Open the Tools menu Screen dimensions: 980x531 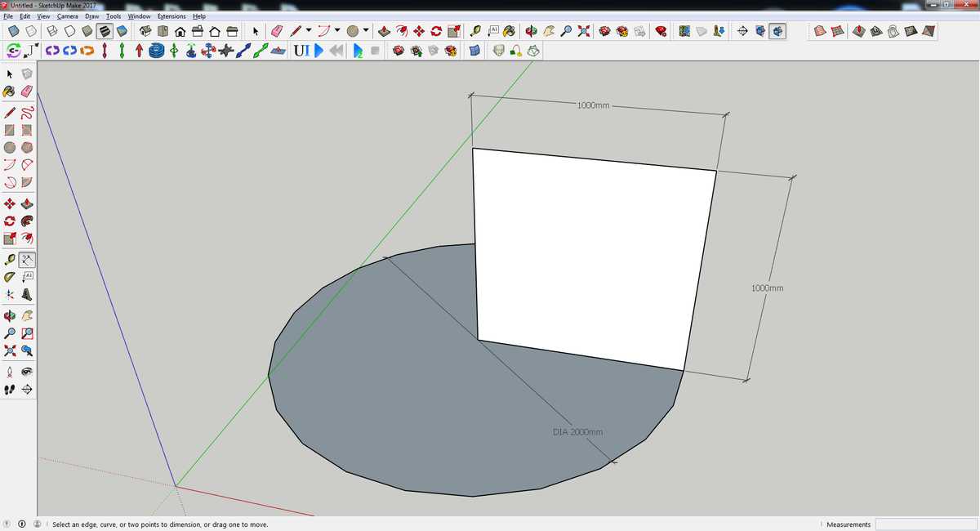pos(114,16)
